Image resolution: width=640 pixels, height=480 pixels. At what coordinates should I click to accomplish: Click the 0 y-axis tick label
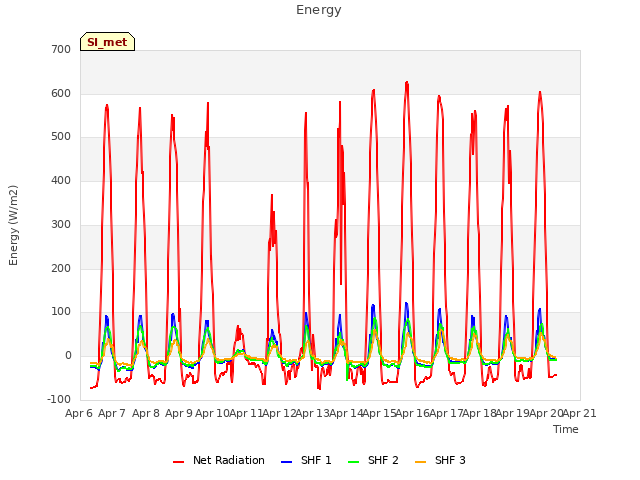click(68, 356)
